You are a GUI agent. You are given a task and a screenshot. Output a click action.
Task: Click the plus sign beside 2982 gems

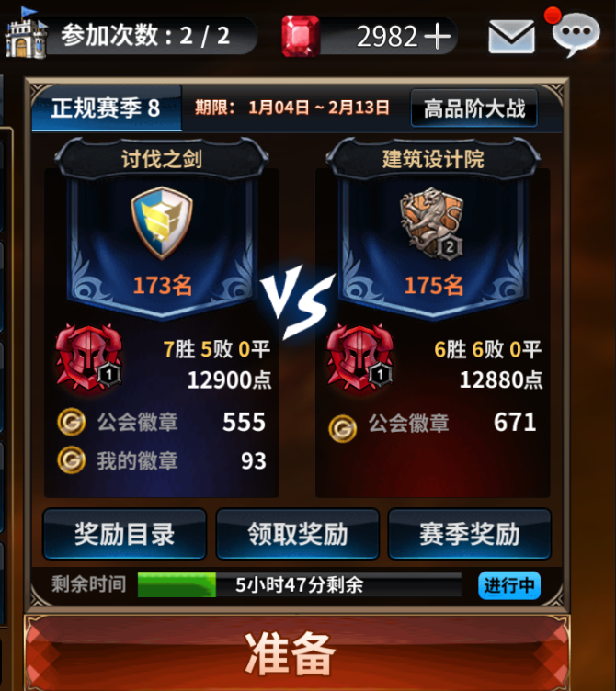[438, 36]
